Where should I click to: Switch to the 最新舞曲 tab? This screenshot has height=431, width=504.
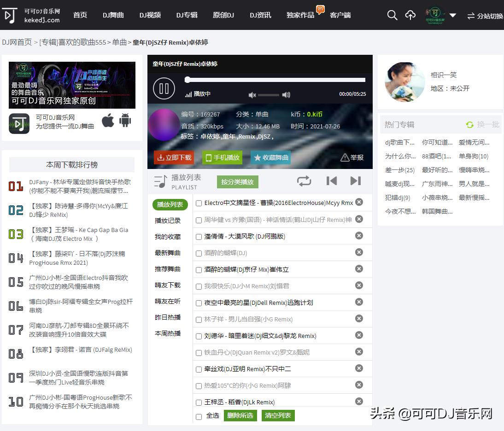[x=168, y=253]
